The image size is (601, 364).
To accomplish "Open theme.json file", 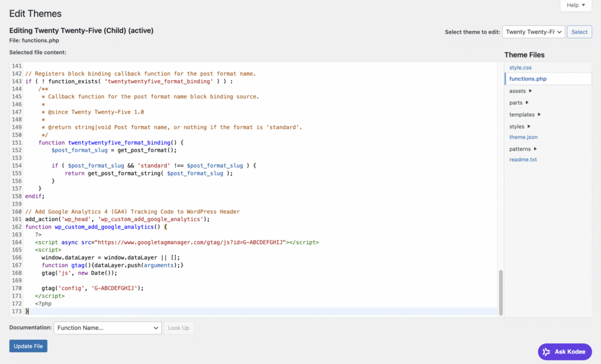I will click(x=523, y=137).
